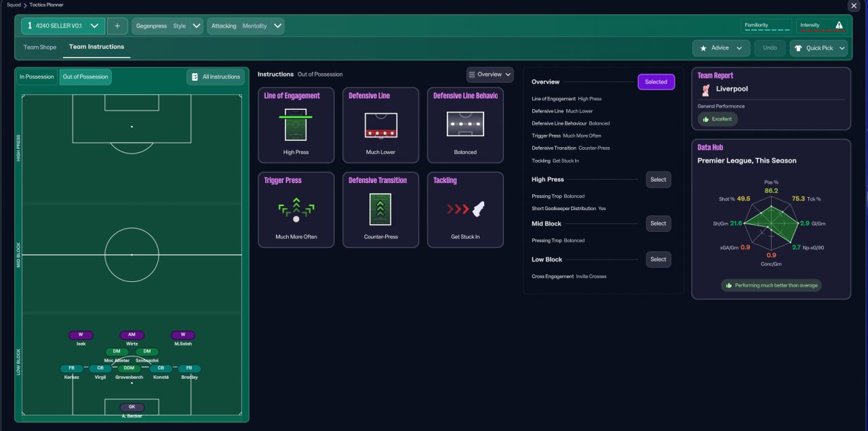Click the Select button for Mid Block

(658, 224)
